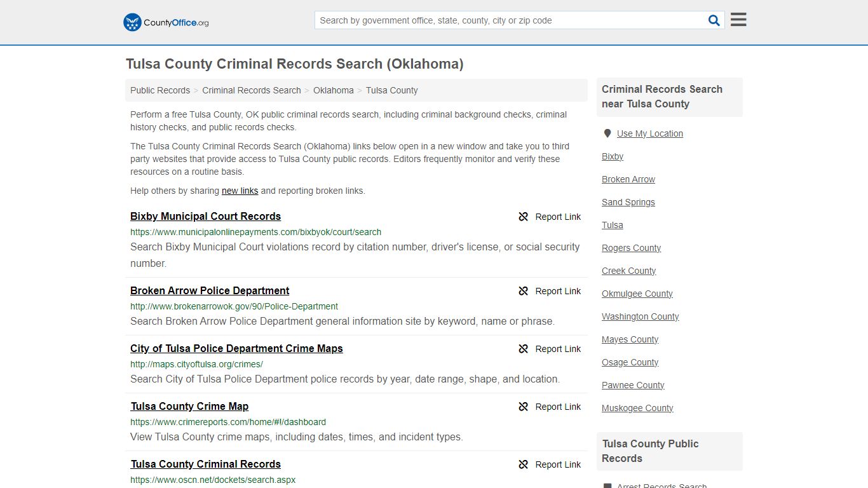Open Osage County link
Viewport: 868px width, 488px height.
point(630,362)
